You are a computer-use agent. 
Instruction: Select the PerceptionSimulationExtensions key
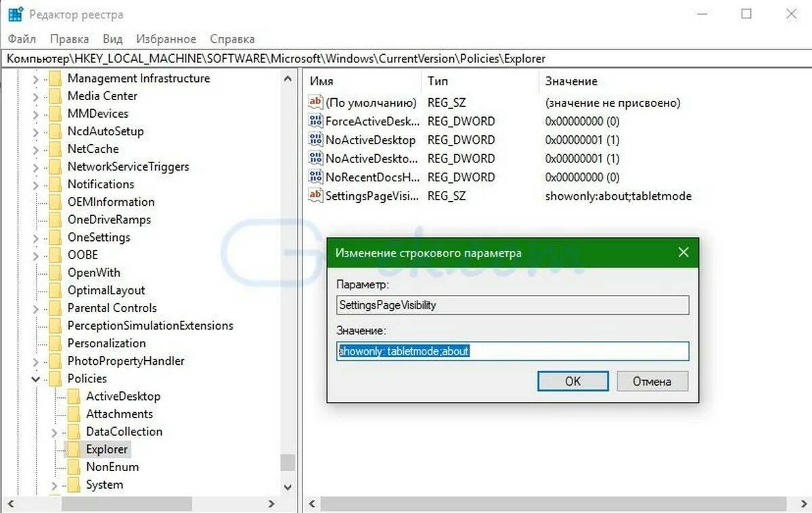pos(150,326)
